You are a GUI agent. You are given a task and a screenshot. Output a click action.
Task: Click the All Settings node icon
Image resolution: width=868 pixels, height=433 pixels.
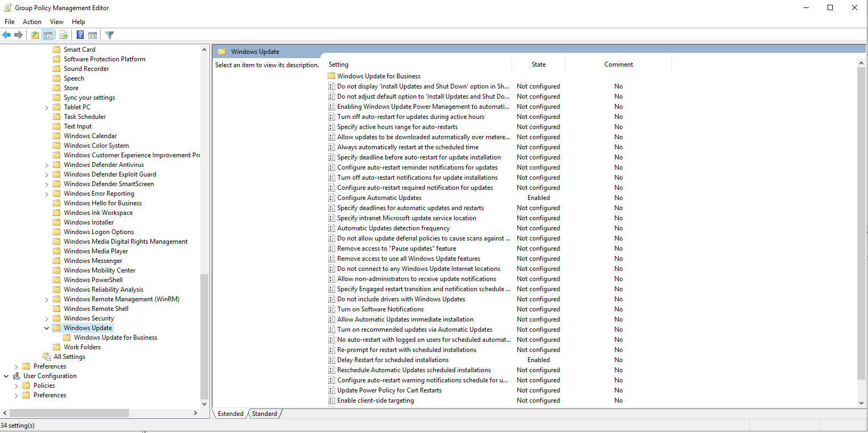tap(47, 357)
